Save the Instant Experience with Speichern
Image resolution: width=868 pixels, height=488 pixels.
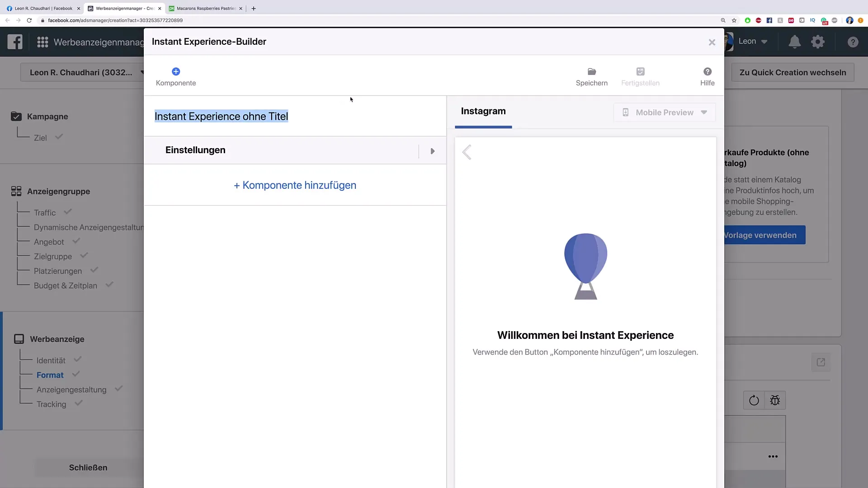click(591, 76)
